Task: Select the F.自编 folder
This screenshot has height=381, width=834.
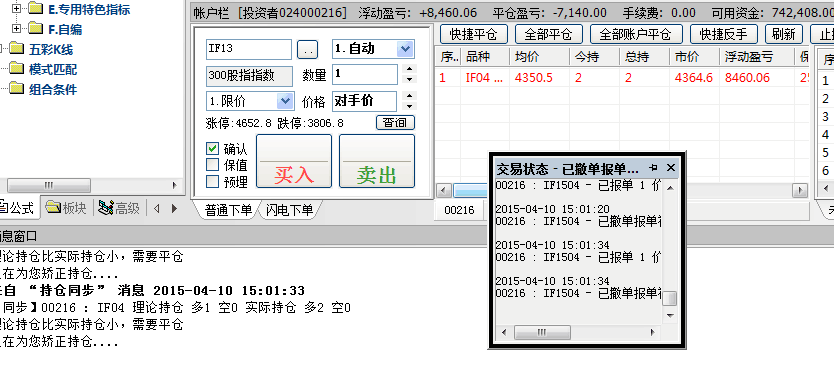Action: point(65,29)
